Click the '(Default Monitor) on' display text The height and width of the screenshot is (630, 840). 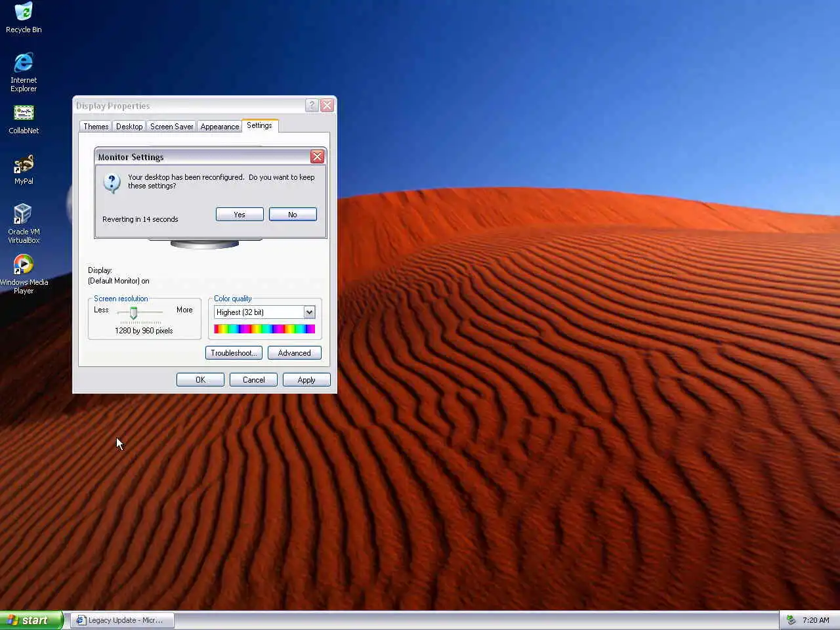pyautogui.click(x=119, y=281)
